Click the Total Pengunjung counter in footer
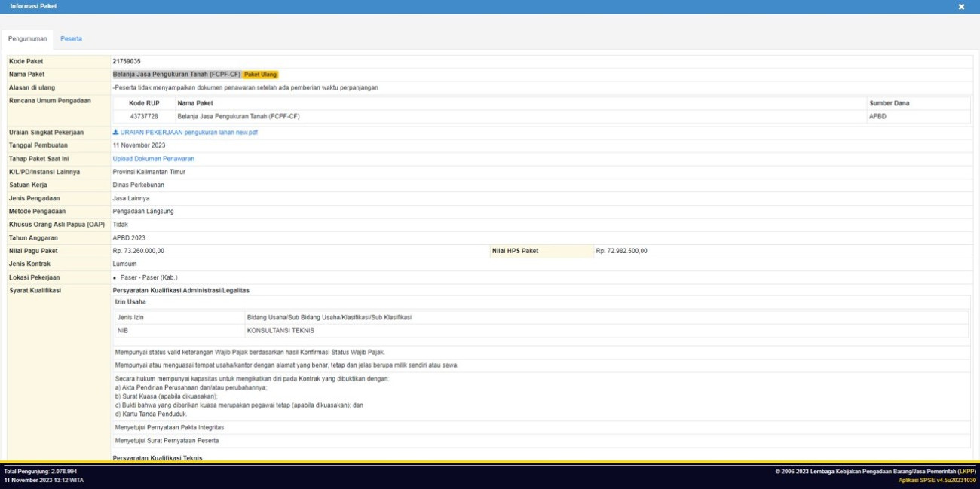 click(40, 472)
